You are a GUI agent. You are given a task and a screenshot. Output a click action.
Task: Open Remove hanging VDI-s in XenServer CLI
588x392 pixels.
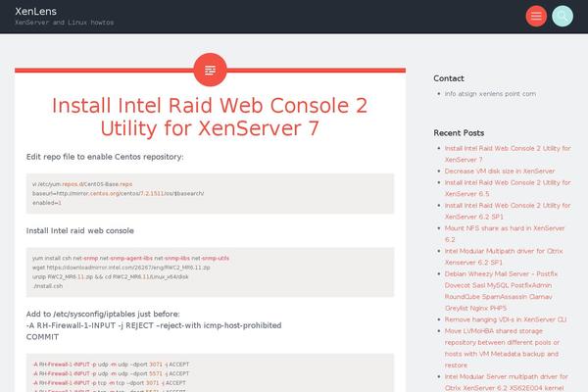point(506,319)
